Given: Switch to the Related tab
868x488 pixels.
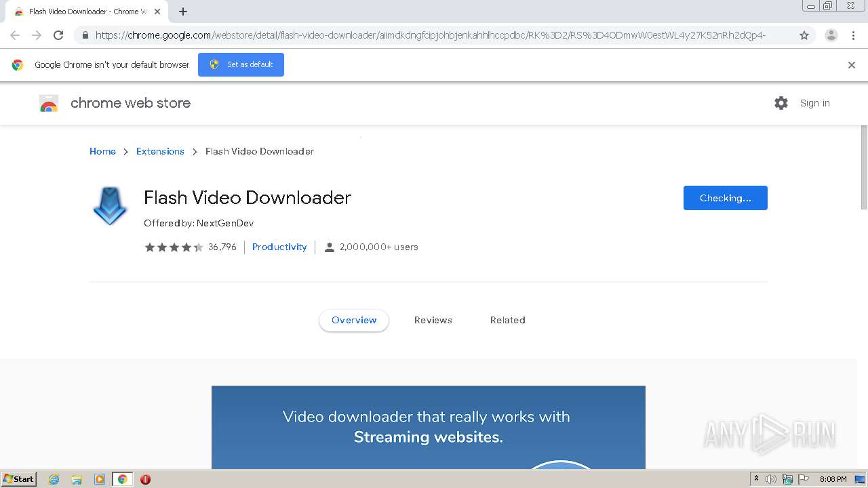Looking at the screenshot, I should (508, 321).
